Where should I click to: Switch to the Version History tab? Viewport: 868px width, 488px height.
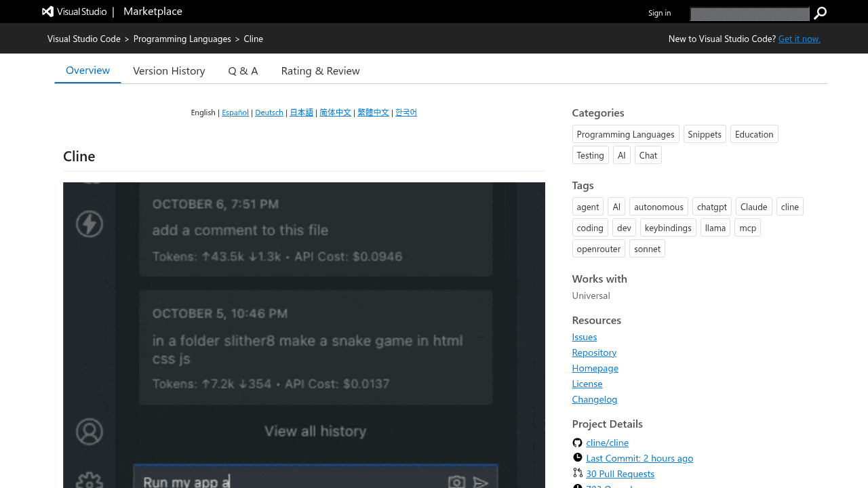[169, 70]
